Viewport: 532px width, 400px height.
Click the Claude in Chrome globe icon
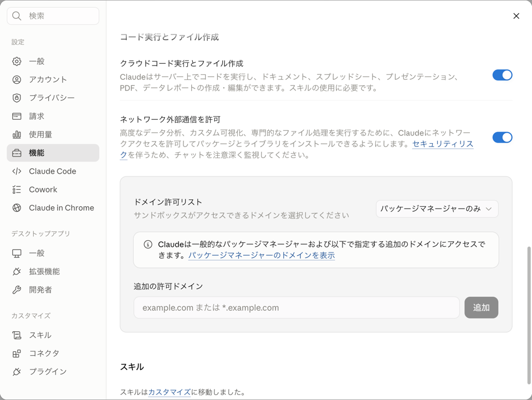point(17,208)
